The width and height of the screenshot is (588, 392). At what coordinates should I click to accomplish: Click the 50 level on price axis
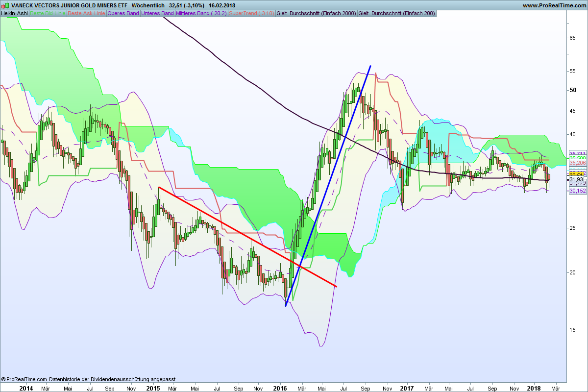point(572,90)
